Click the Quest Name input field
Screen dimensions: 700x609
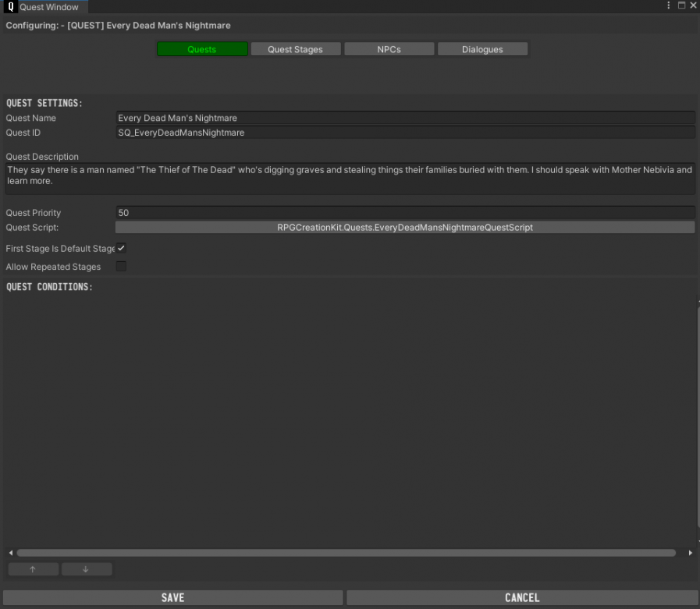pos(404,119)
